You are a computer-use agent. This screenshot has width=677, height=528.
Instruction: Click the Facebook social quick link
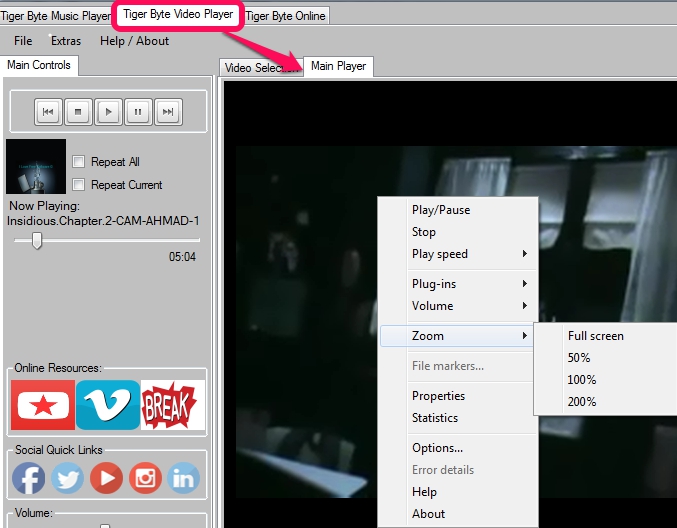[x=28, y=478]
